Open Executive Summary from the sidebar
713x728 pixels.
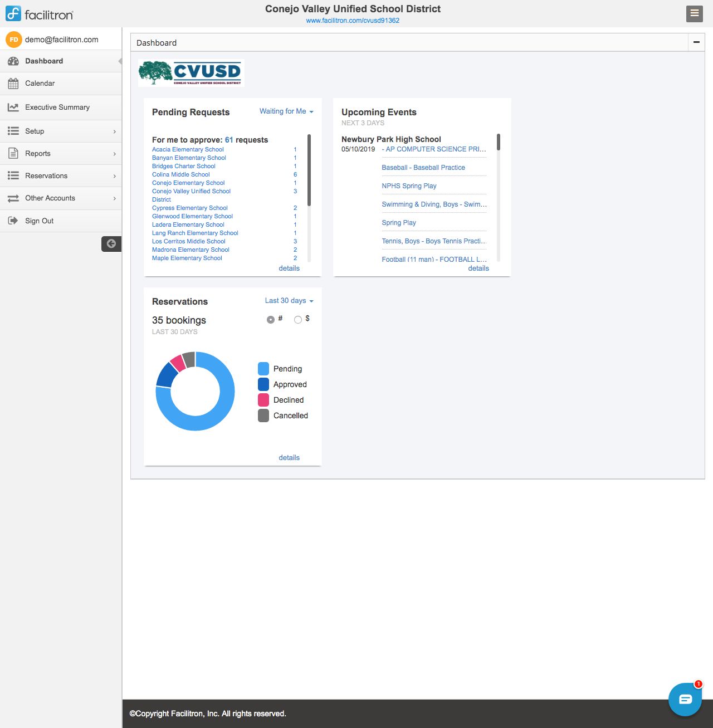click(x=61, y=108)
